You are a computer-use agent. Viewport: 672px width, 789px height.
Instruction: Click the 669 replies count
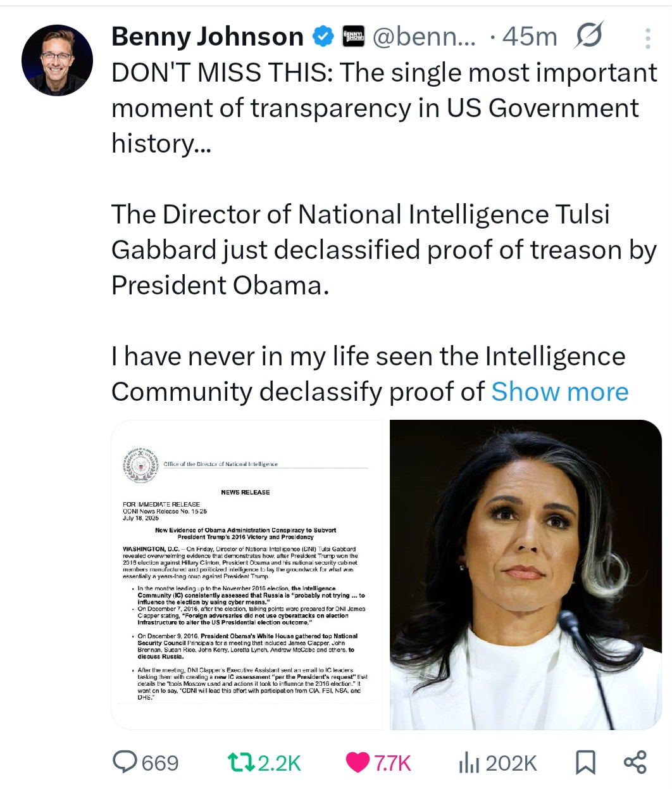(x=160, y=763)
